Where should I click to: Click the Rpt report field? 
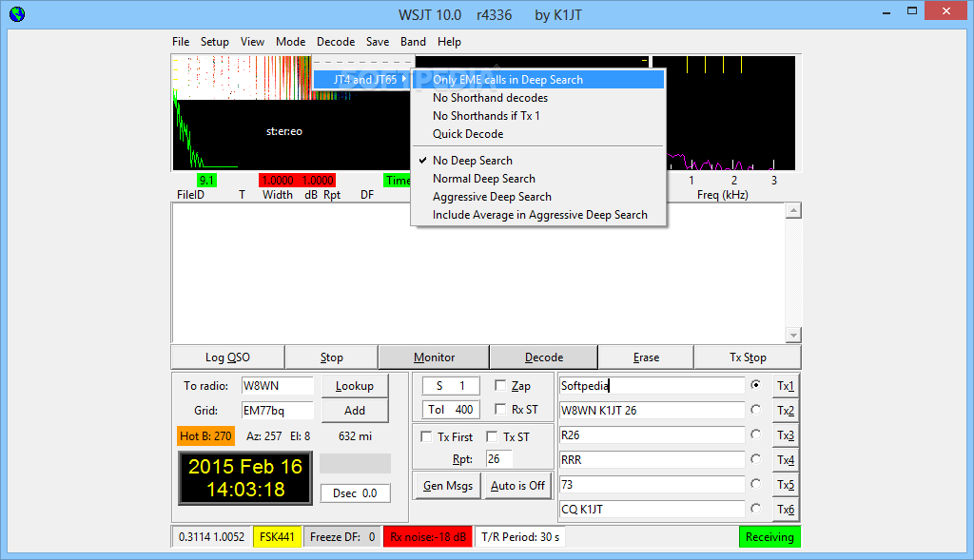tap(498, 459)
